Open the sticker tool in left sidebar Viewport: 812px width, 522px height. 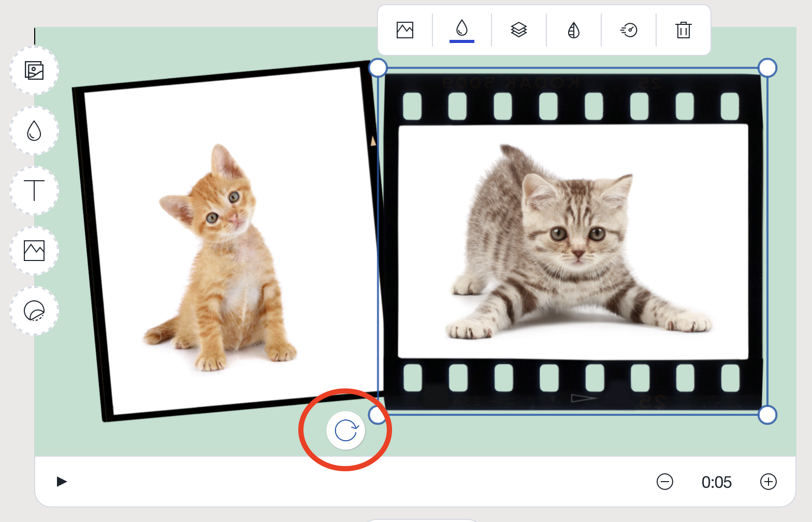34,311
